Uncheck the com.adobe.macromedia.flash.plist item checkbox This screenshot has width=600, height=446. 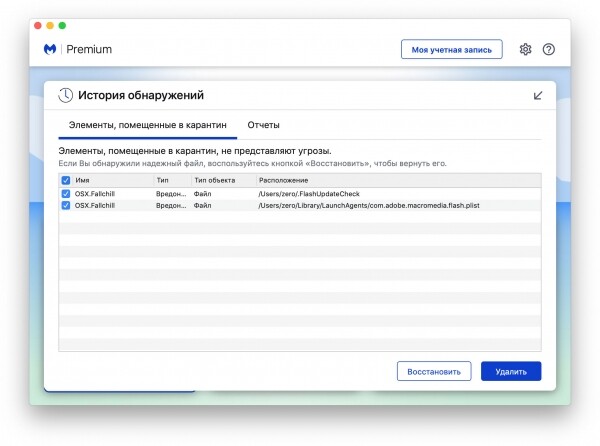point(66,205)
